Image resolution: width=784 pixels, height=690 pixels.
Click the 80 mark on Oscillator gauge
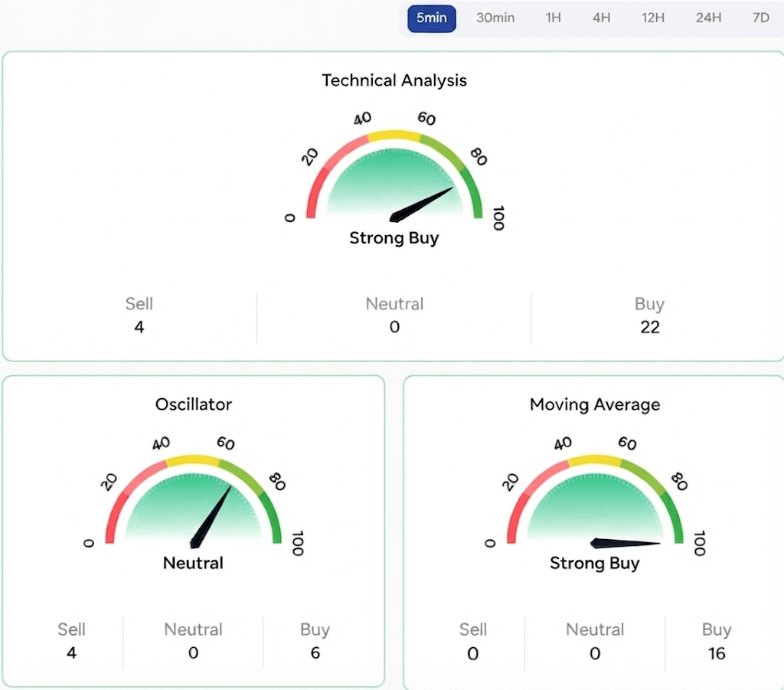click(277, 482)
